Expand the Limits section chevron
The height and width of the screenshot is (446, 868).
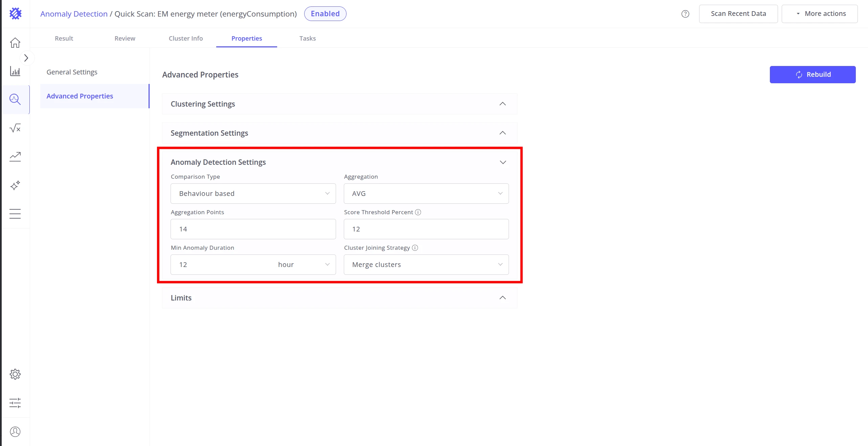(503, 298)
